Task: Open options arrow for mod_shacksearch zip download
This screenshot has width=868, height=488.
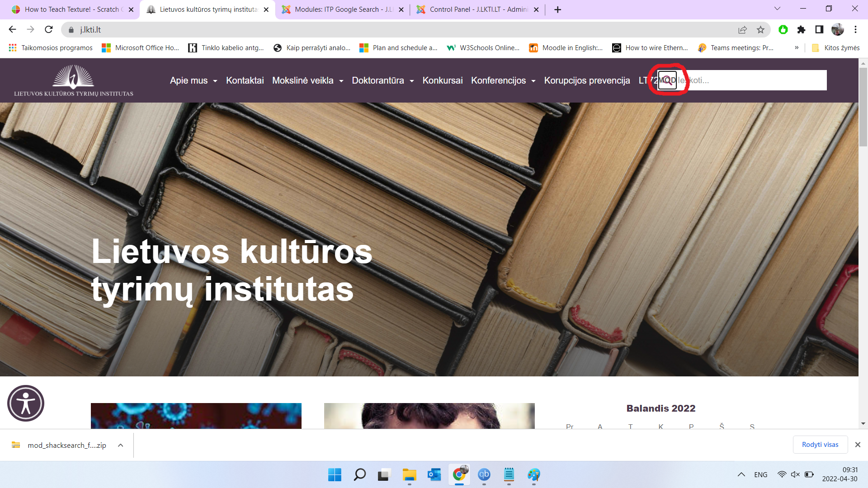Action: point(121,446)
